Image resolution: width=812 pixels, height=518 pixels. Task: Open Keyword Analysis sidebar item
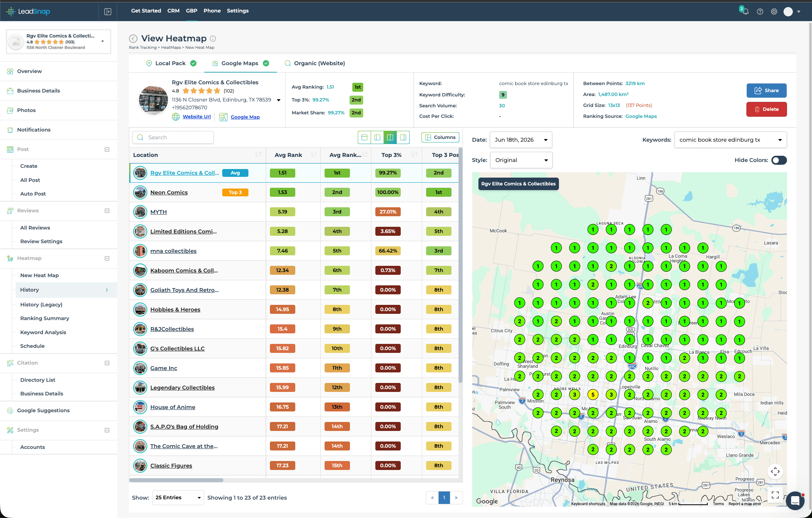coord(43,332)
